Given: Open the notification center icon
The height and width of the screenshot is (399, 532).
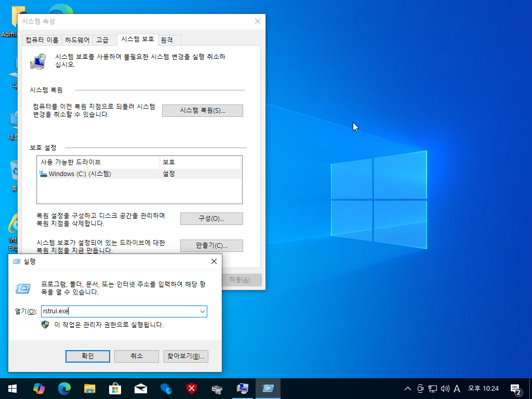Looking at the screenshot, I should point(515,389).
